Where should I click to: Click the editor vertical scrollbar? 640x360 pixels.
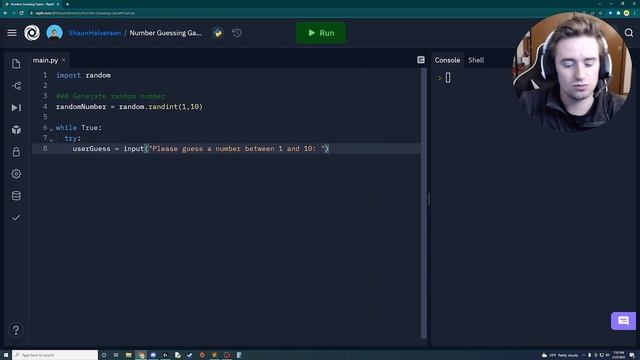(424, 203)
